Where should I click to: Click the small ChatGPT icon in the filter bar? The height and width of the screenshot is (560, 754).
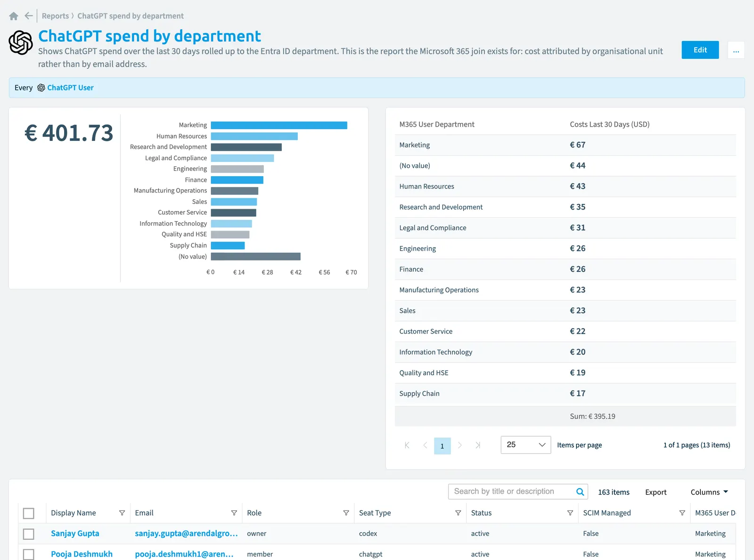click(x=41, y=88)
